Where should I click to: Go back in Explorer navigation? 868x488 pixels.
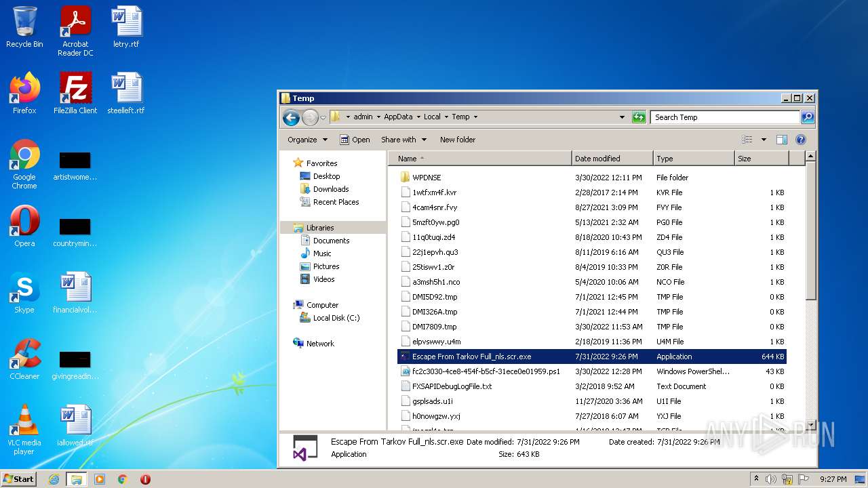pyautogui.click(x=291, y=117)
